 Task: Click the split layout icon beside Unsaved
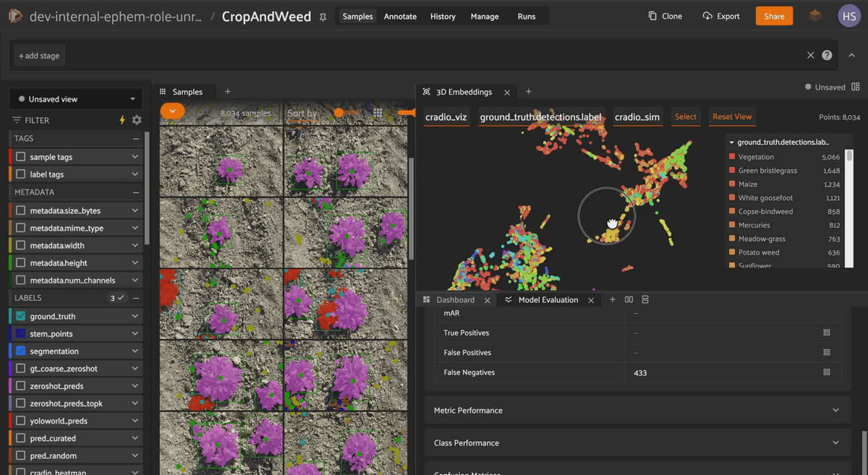(x=856, y=87)
